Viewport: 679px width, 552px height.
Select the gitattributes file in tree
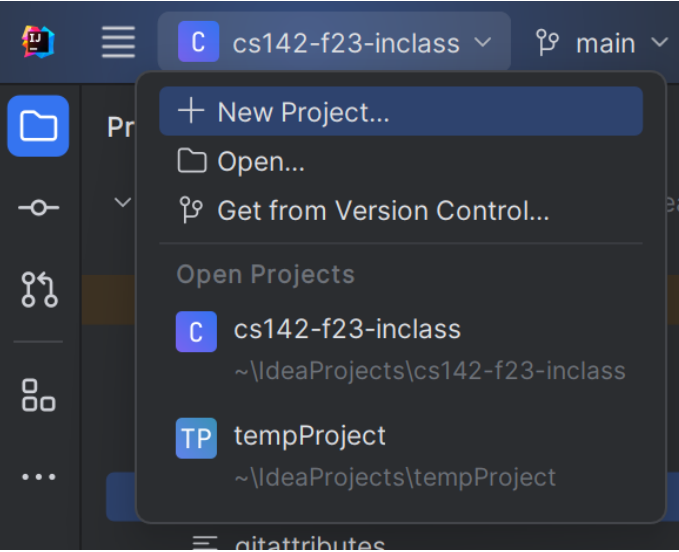pos(310,544)
